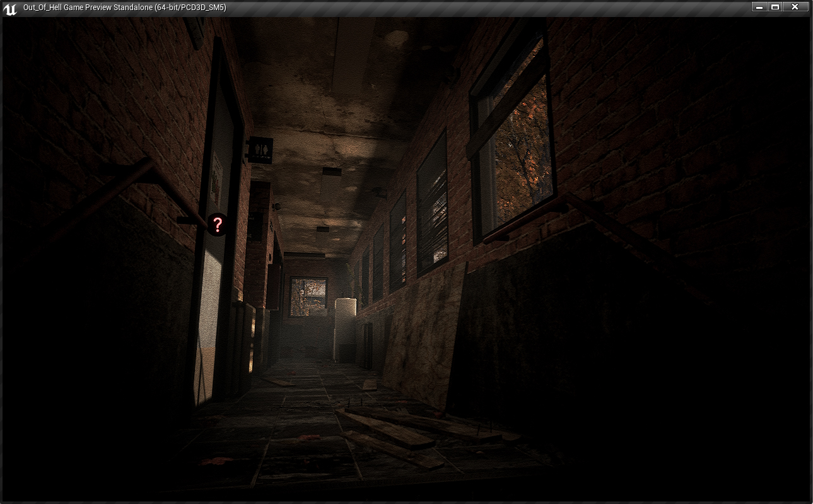This screenshot has width=813, height=504.
Task: Maximize the game preview window
Action: click(x=776, y=7)
